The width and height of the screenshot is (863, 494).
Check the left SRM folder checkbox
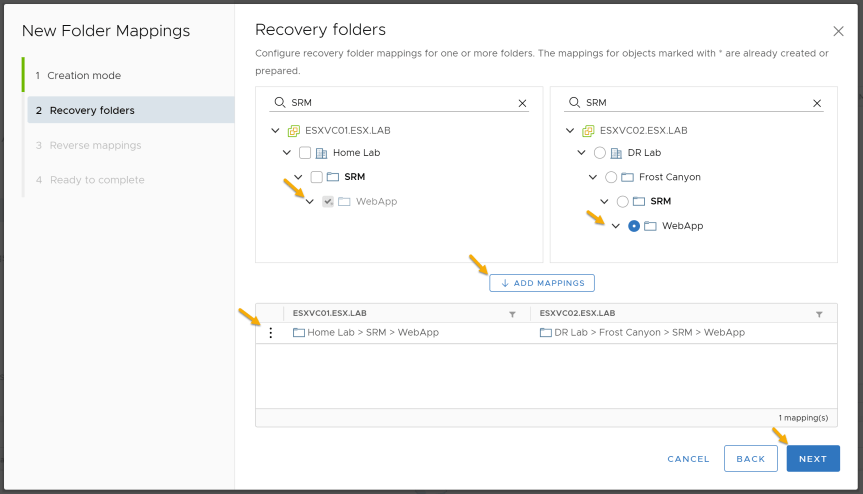[x=316, y=177]
